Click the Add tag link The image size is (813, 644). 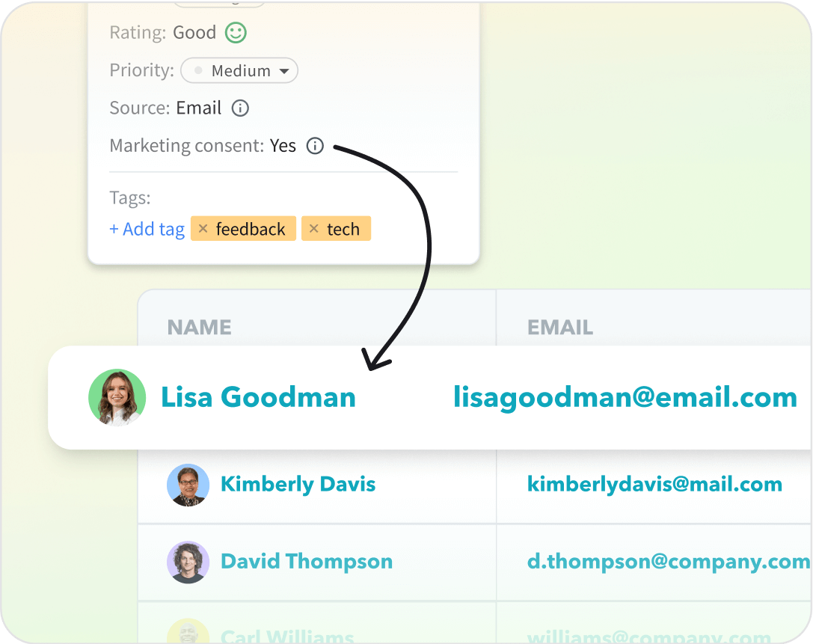147,228
